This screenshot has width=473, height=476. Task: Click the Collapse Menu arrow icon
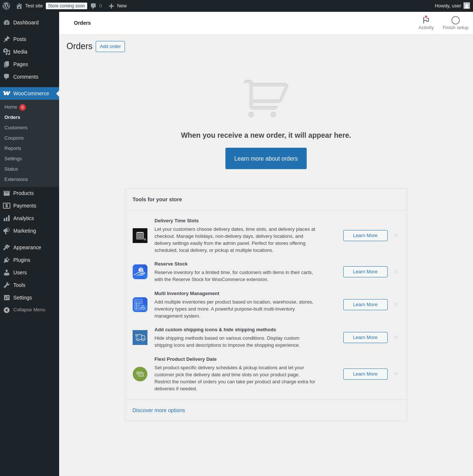[7, 310]
